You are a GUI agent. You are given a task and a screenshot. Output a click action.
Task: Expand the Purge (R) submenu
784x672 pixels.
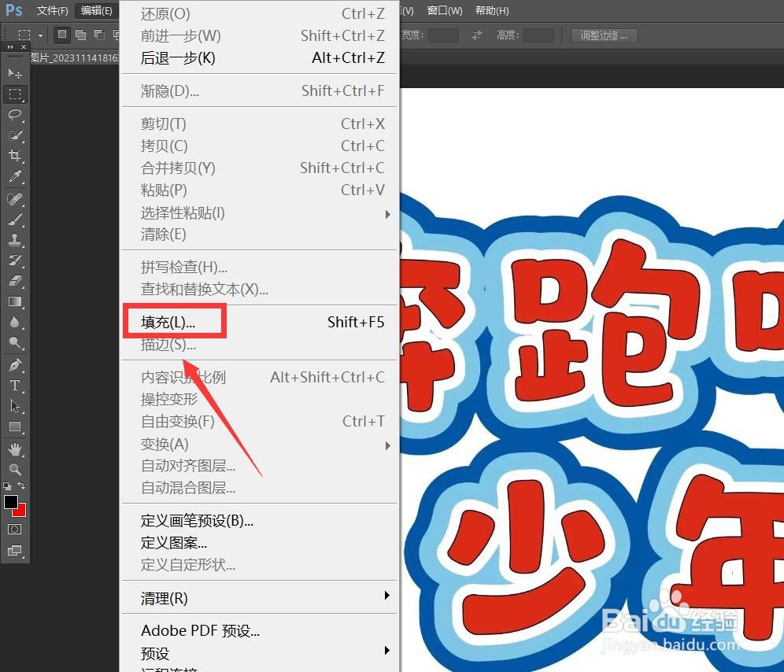pos(260,598)
